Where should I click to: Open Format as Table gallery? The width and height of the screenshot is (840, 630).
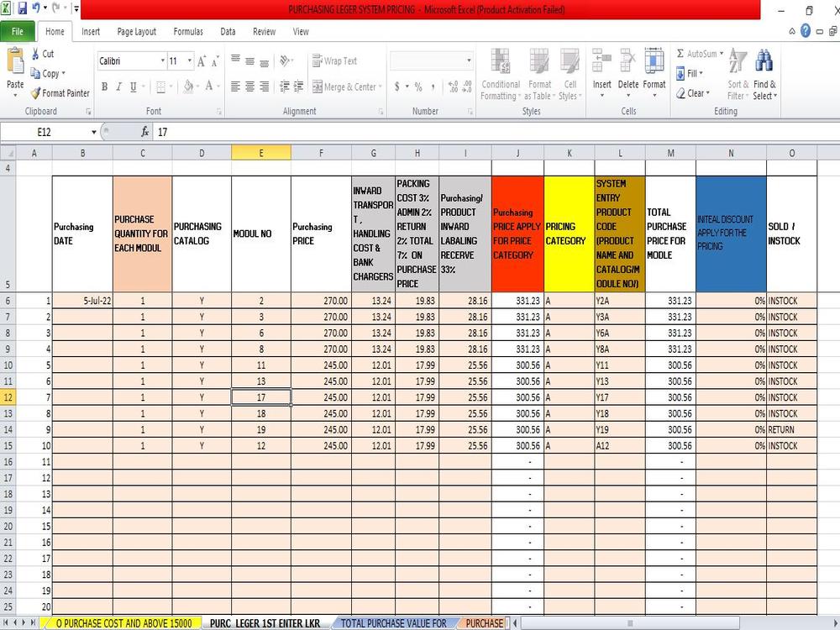click(x=539, y=74)
